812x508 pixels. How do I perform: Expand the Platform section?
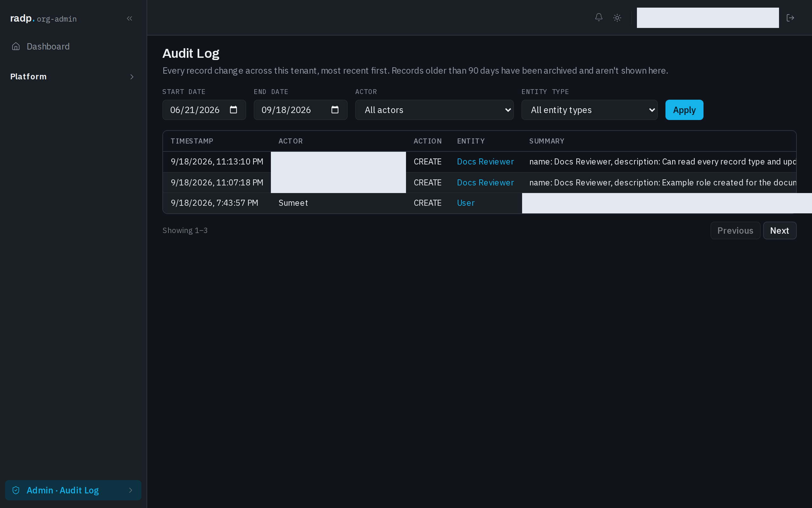(x=73, y=77)
